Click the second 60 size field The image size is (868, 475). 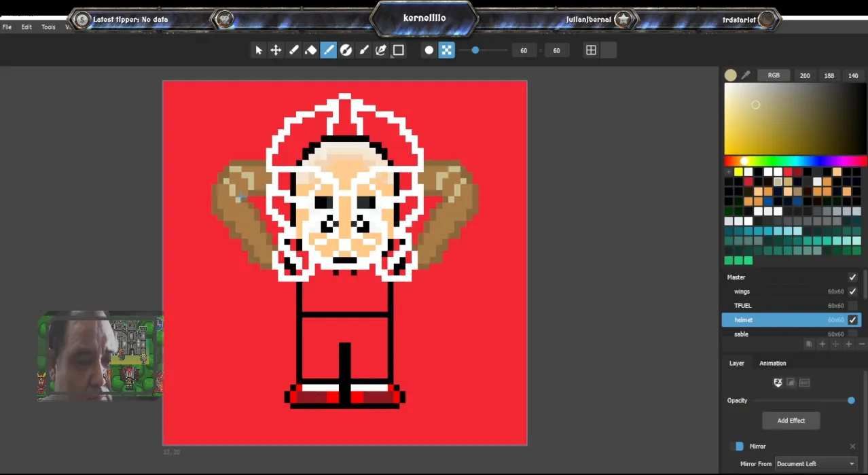[x=557, y=50]
